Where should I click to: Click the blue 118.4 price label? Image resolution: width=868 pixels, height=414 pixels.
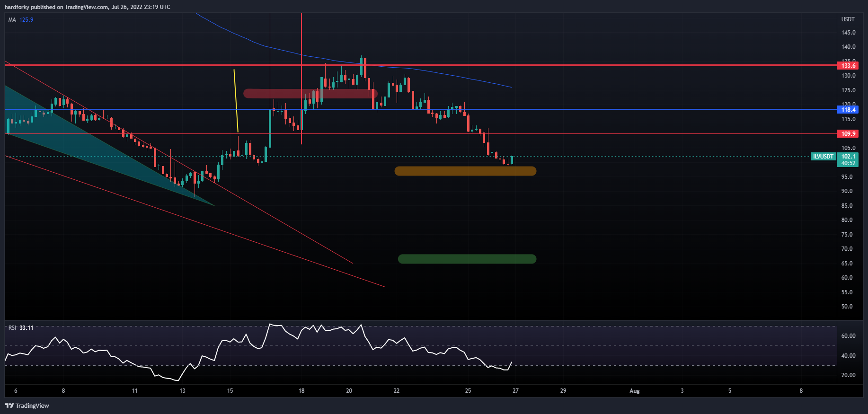coord(848,109)
